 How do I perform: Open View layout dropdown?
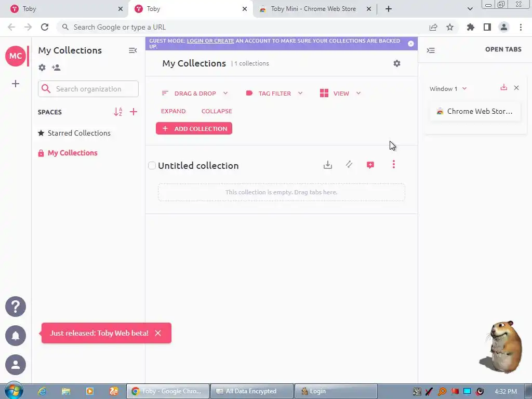point(340,94)
